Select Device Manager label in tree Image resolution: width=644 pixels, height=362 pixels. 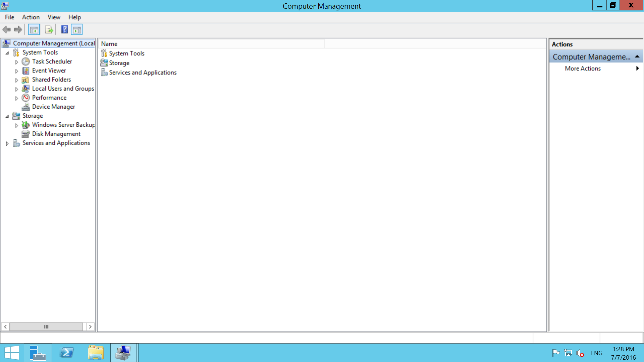coord(53,107)
